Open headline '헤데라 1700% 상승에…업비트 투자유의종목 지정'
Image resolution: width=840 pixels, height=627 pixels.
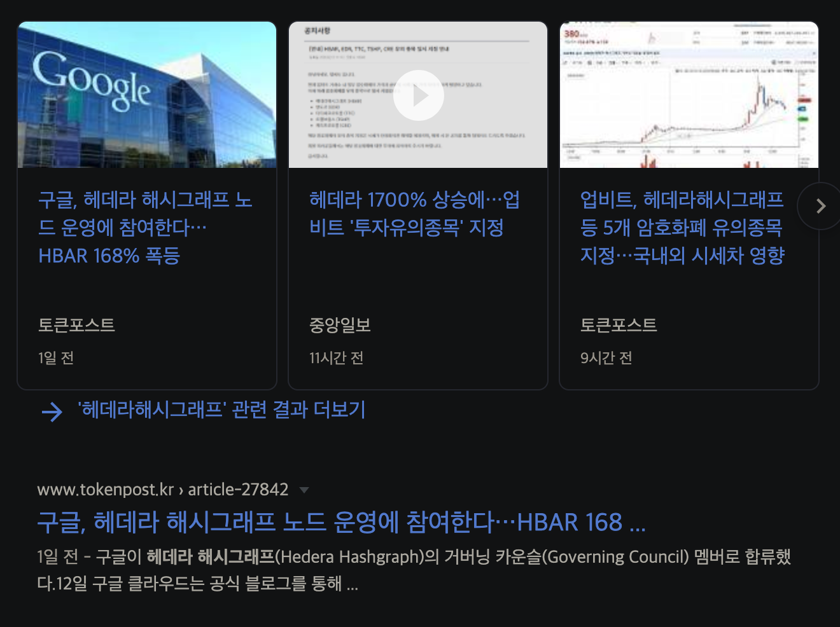(x=414, y=214)
